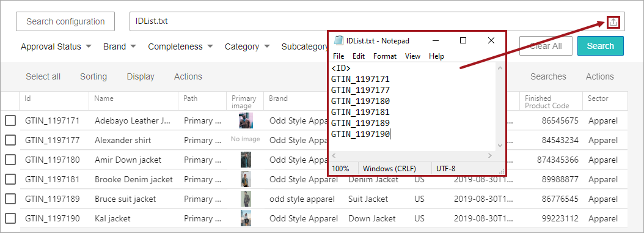644x233 pixels.
Task: Open the Amir Down jacket image thumbnail
Action: coord(246,160)
